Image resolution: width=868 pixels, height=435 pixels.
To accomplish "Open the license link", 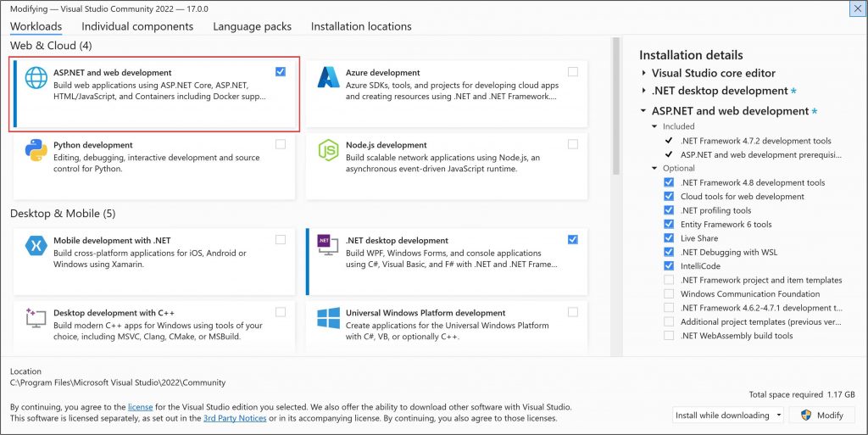I will 140,407.
